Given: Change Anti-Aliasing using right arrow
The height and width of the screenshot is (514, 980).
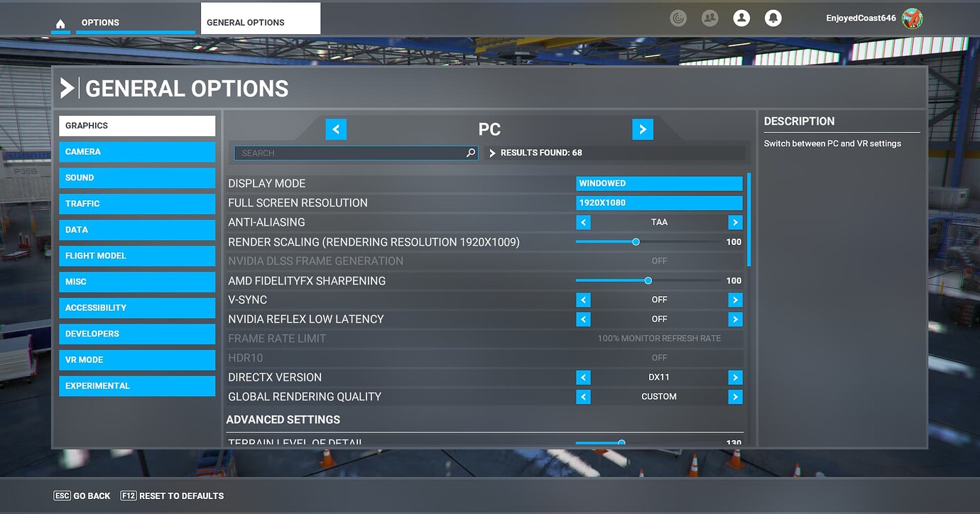Looking at the screenshot, I should pyautogui.click(x=735, y=222).
